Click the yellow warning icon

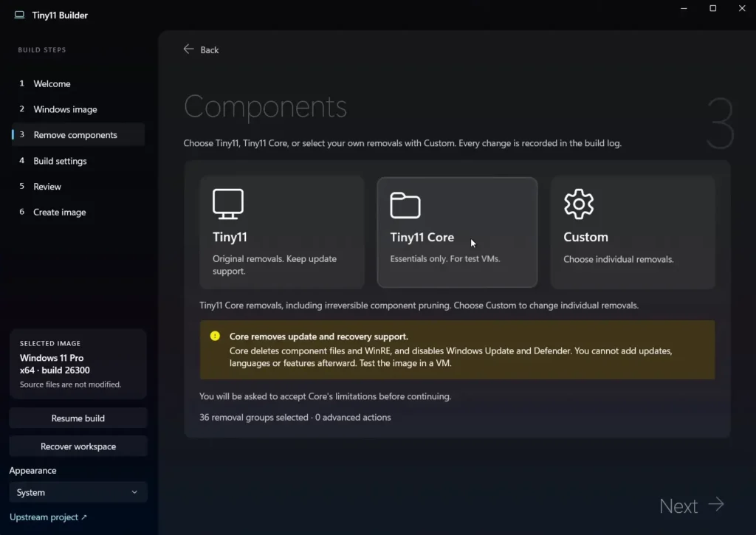(215, 336)
